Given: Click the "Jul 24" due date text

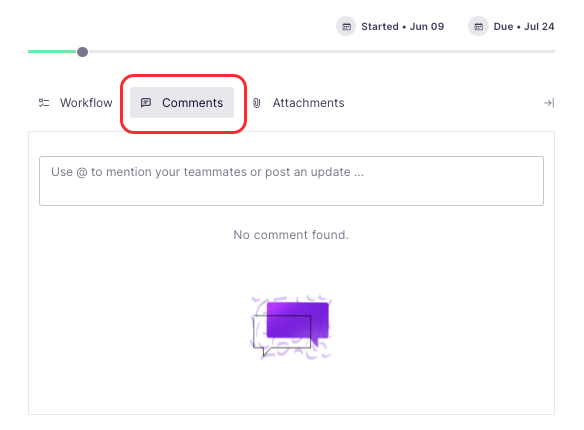Looking at the screenshot, I should pos(539,26).
